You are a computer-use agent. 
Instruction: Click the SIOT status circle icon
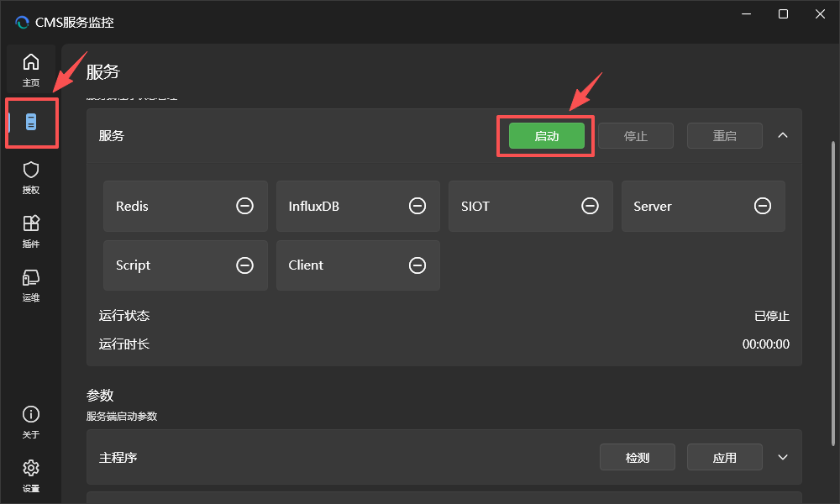[x=590, y=206]
